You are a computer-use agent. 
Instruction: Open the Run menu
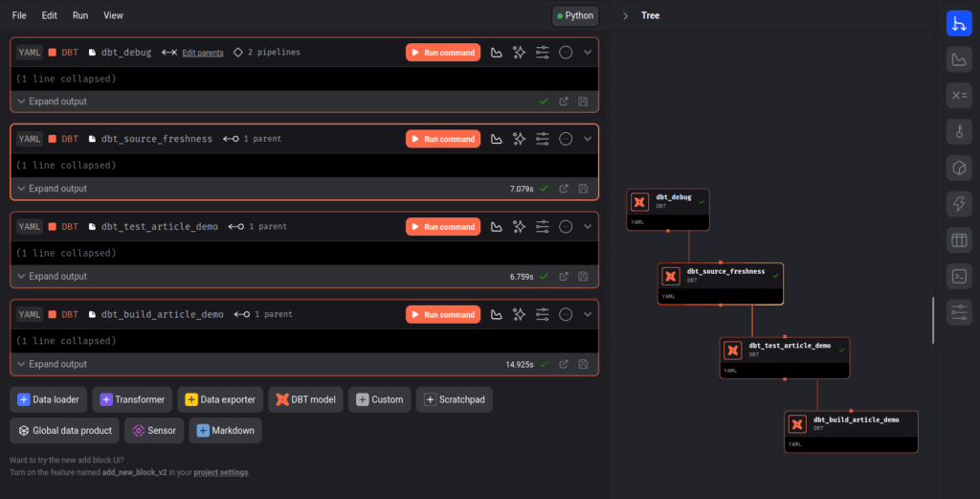pyautogui.click(x=80, y=15)
